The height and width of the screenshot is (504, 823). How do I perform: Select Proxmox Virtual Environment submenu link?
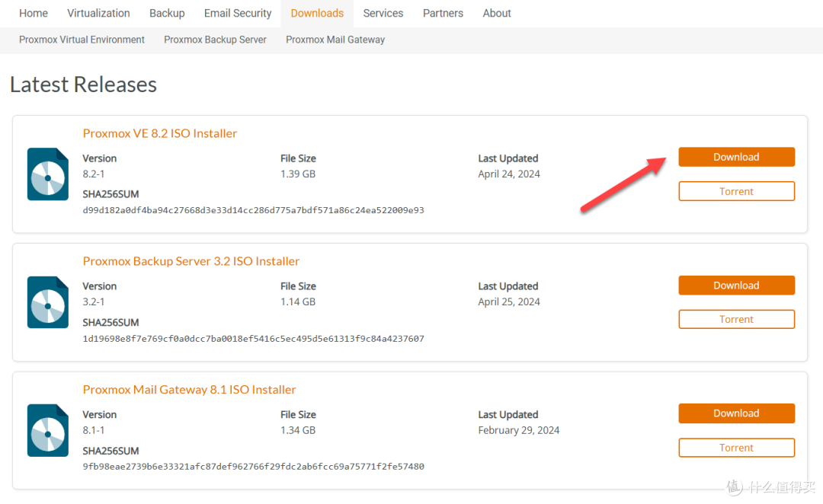pos(82,40)
